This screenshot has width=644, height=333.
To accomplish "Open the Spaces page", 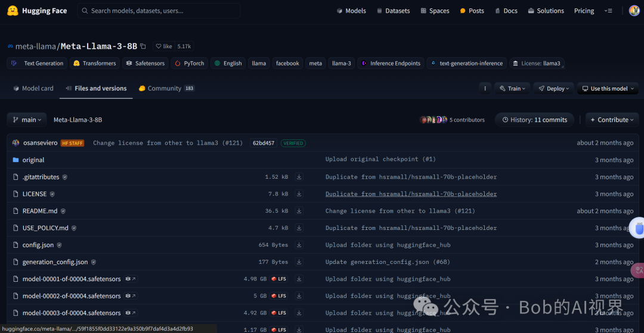I will [x=435, y=11].
